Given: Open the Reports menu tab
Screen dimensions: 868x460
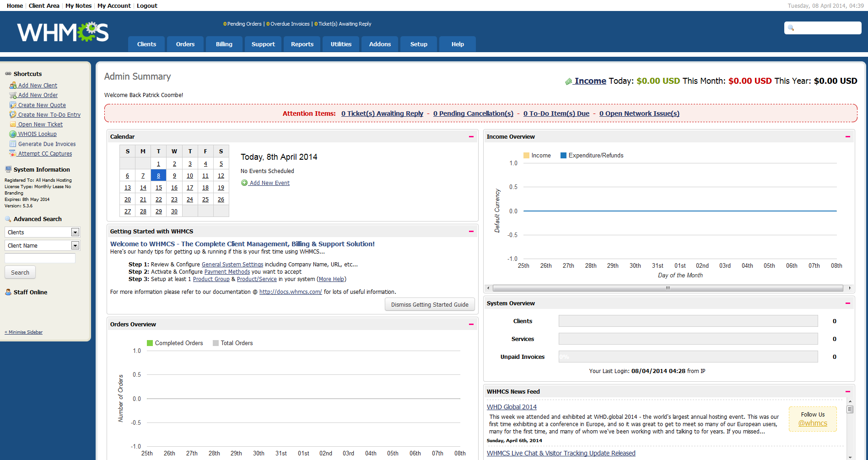Looking at the screenshot, I should [302, 44].
